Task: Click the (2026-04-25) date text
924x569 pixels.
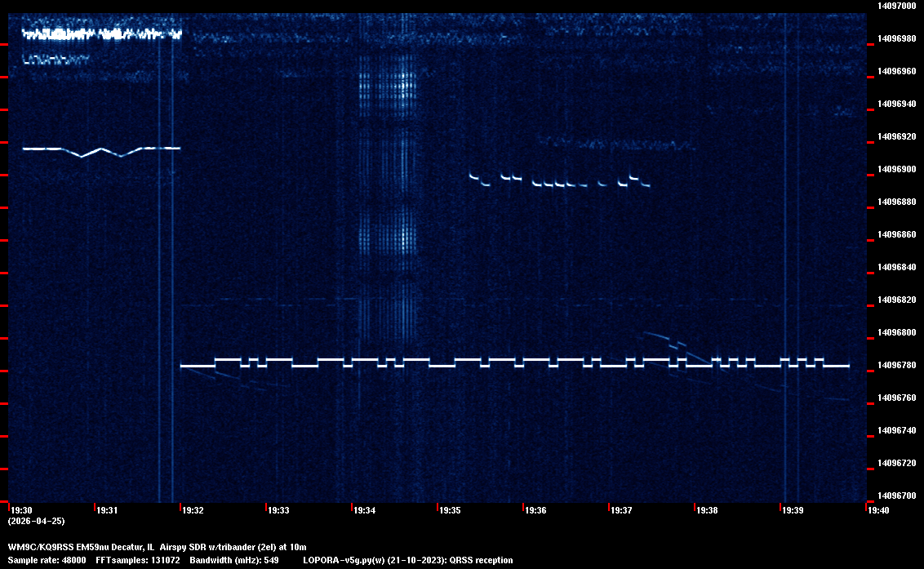Action: click(x=36, y=521)
